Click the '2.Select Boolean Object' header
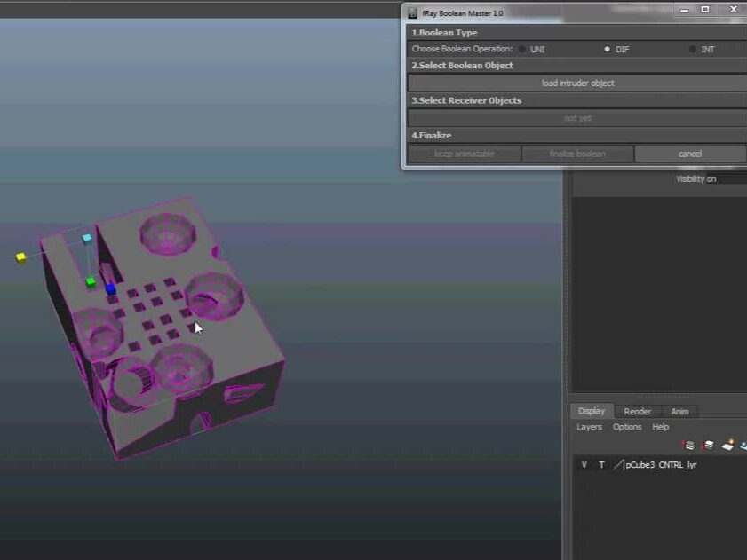747x560 pixels. coord(462,66)
